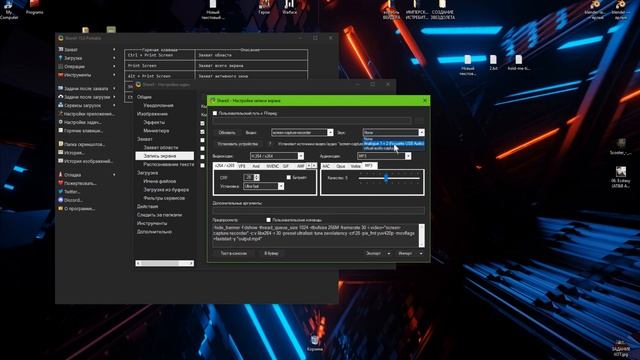Click the Корзина recycle bin desktop icon
This screenshot has width=640, height=360.
[315, 343]
